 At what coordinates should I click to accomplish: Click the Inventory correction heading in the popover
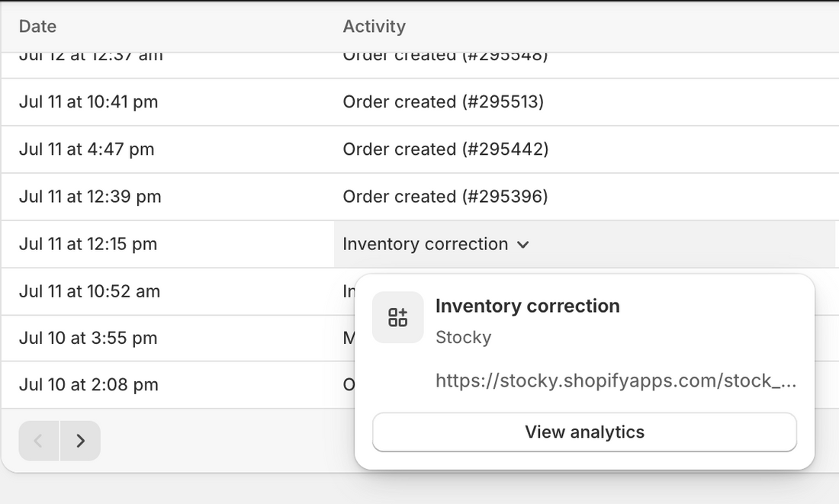[527, 306]
